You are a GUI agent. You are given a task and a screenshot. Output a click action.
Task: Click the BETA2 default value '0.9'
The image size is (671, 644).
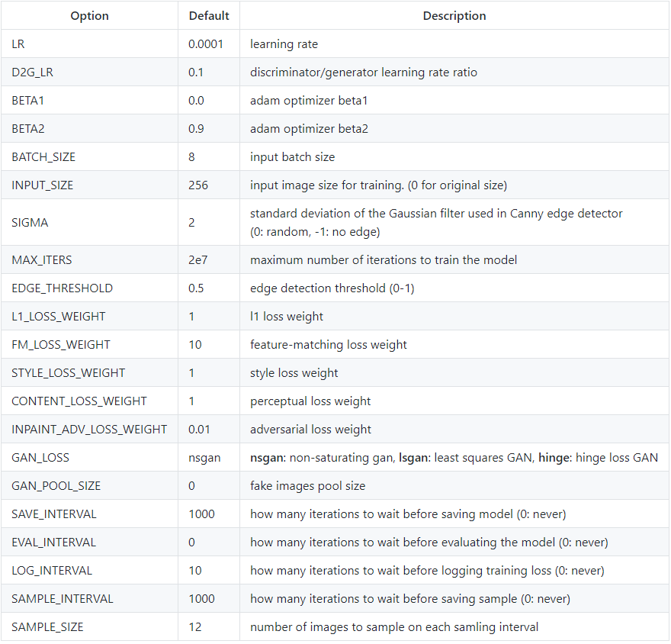pos(196,129)
